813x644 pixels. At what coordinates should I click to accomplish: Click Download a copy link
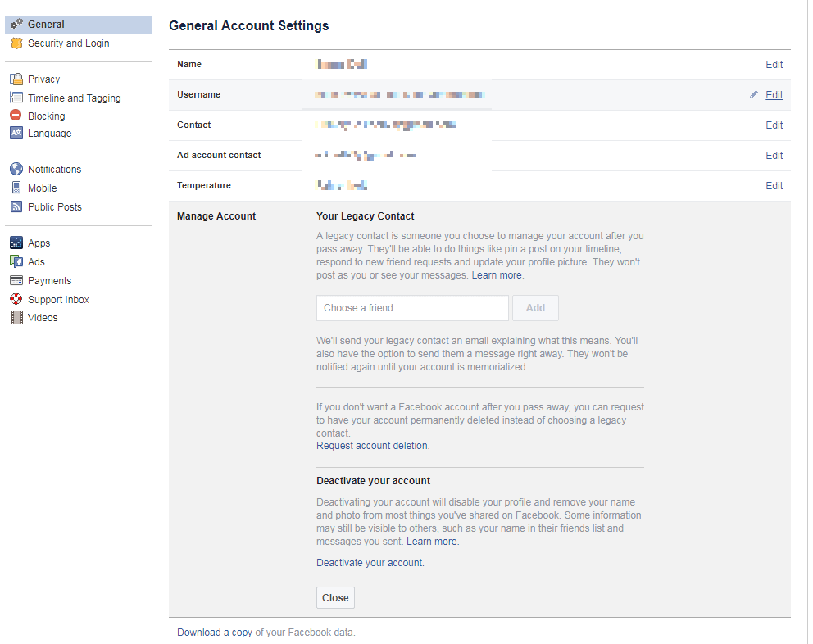[215, 632]
